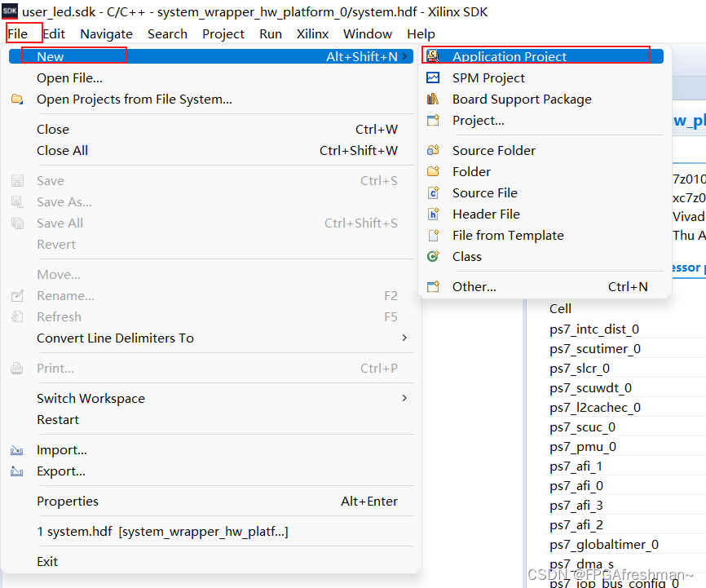706x588 pixels.
Task: Click the File from Template icon
Action: click(433, 235)
